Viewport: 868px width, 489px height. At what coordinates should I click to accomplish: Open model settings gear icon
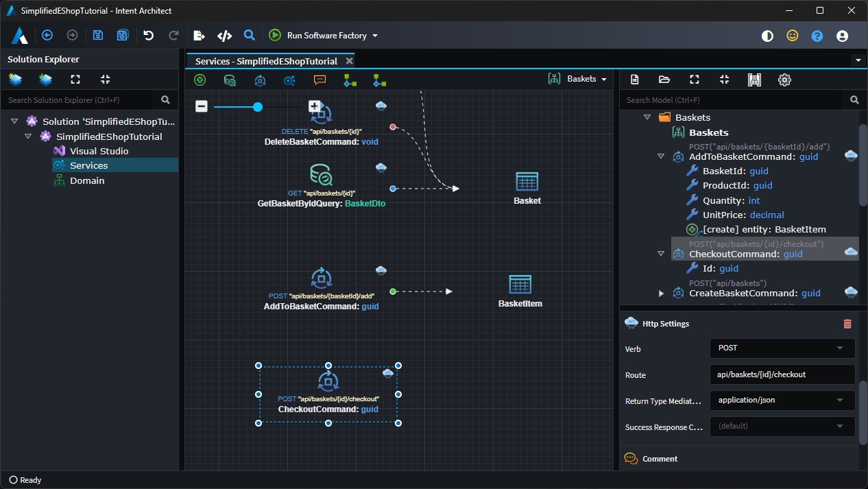tap(784, 80)
